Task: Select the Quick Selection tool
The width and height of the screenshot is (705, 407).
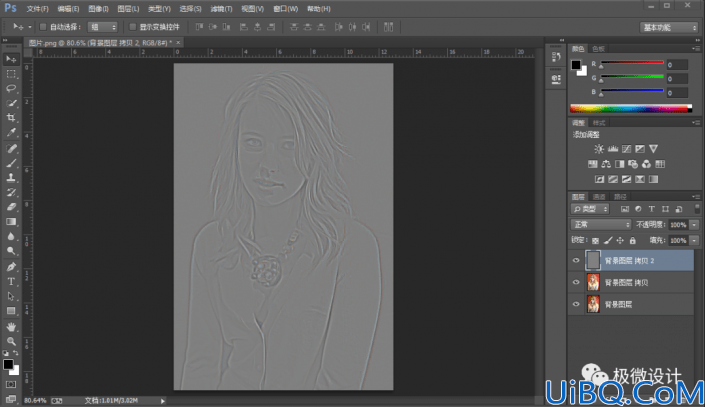Action: (x=11, y=103)
